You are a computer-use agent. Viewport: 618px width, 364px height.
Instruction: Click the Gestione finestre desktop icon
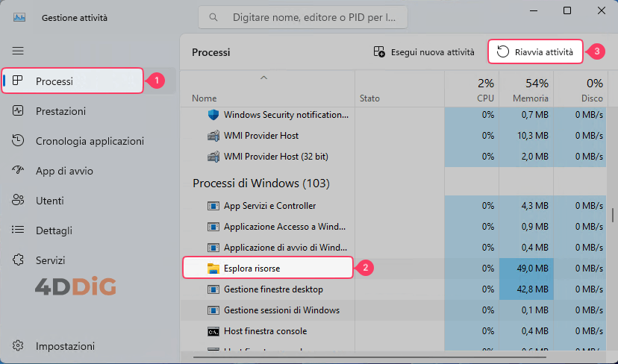[x=213, y=289]
